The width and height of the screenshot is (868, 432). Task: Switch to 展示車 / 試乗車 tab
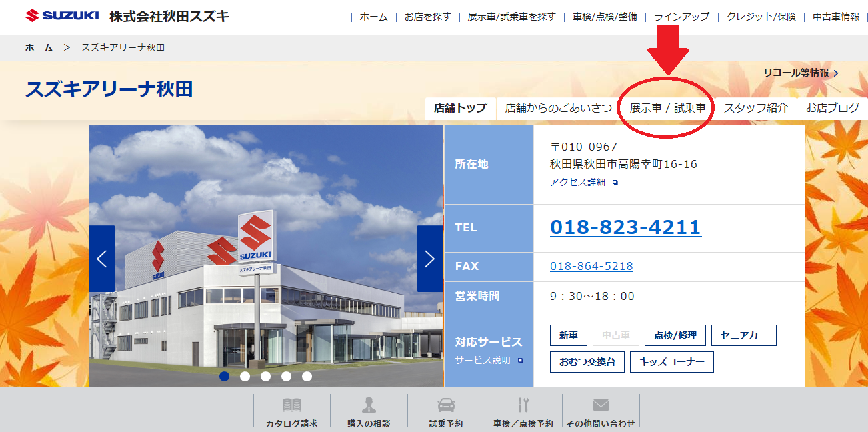(x=667, y=108)
